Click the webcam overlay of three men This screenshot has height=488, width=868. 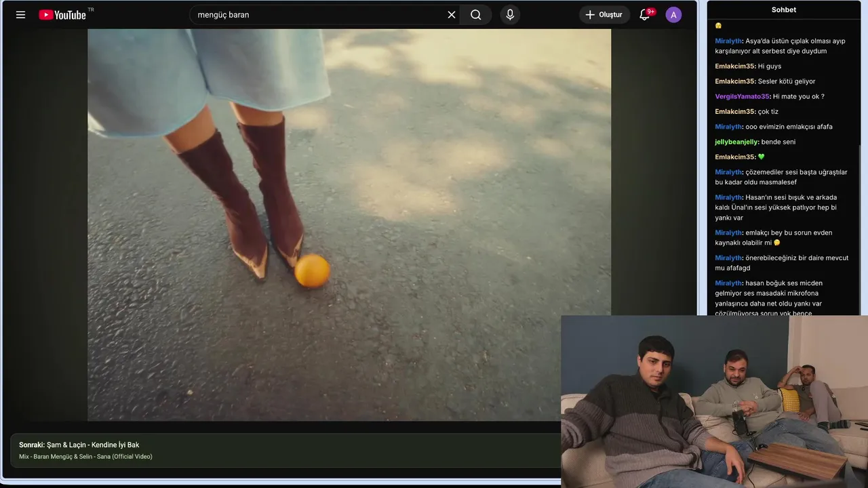point(714,401)
